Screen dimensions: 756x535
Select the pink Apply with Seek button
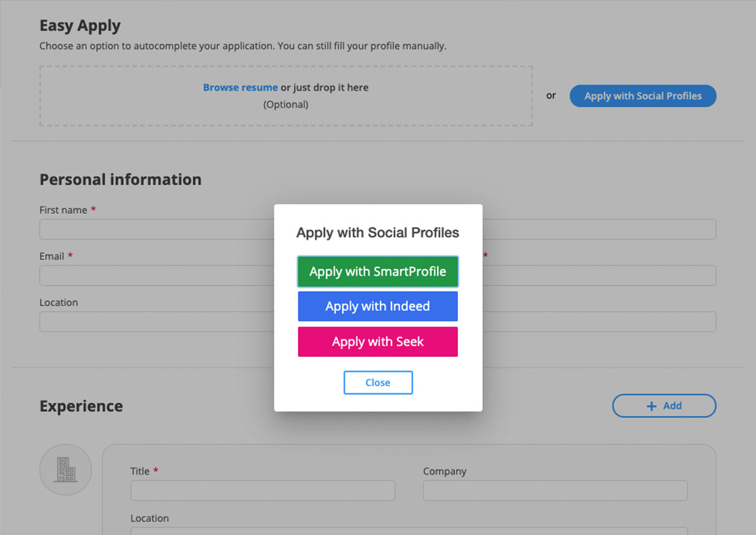(x=377, y=342)
